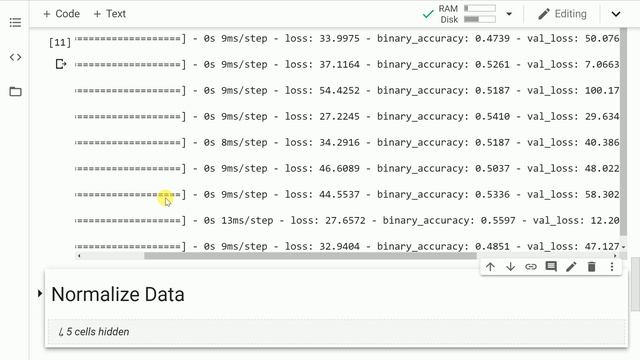The height and width of the screenshot is (360, 640).
Task: Open the Files folder sidebar icon
Action: (x=15, y=91)
